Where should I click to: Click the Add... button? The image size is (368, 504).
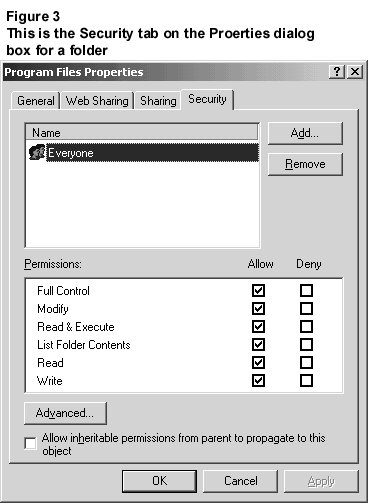point(305,133)
